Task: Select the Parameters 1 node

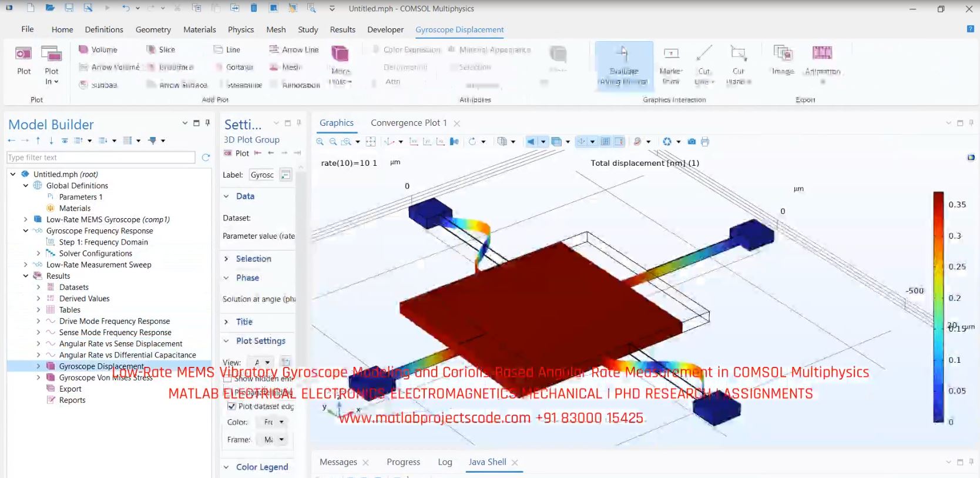Action: tap(80, 197)
